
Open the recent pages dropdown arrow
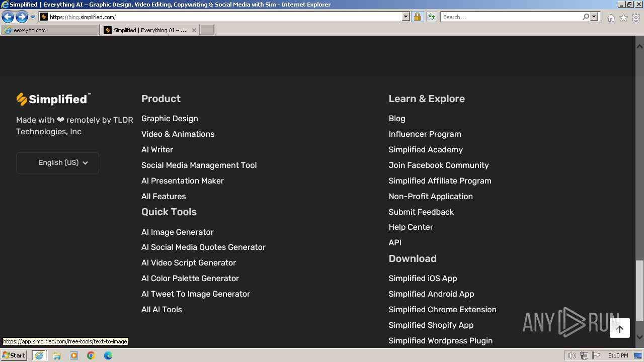(x=33, y=17)
